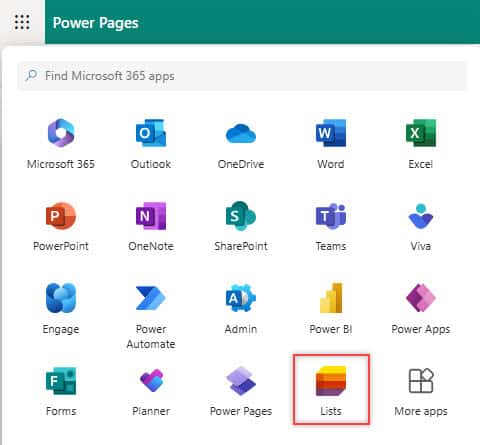Open the app launcher waffle icon

click(22, 22)
